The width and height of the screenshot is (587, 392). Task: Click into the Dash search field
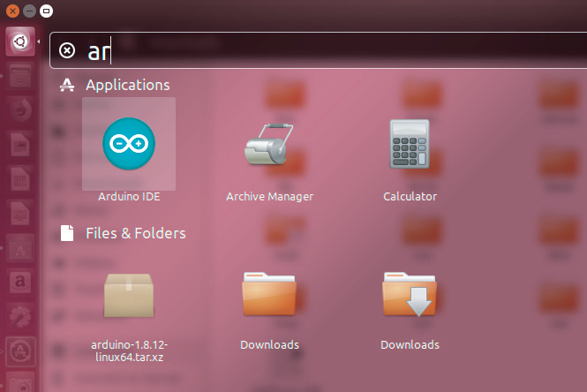coord(318,50)
